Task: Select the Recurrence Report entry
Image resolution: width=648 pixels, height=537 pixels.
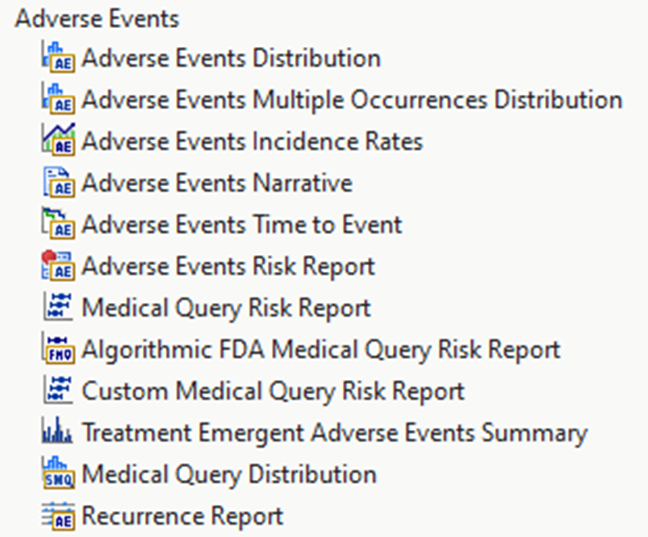Action: pos(183,516)
